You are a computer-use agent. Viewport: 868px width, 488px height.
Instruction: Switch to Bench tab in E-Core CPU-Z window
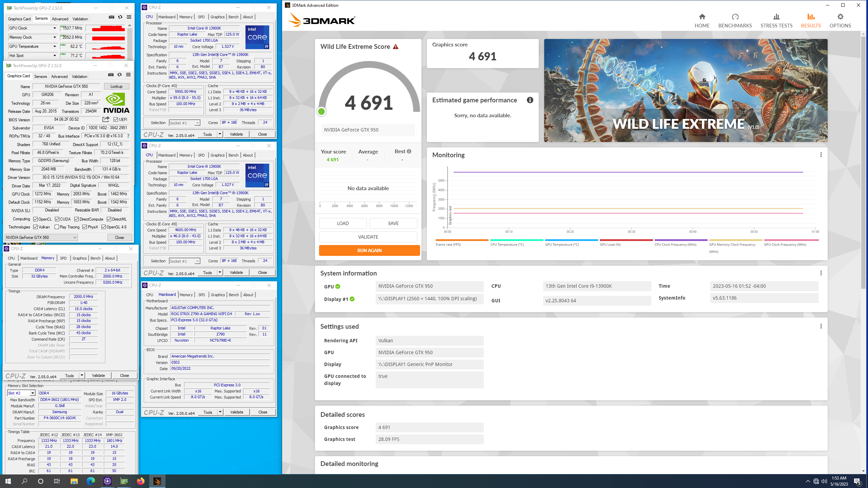[233, 155]
